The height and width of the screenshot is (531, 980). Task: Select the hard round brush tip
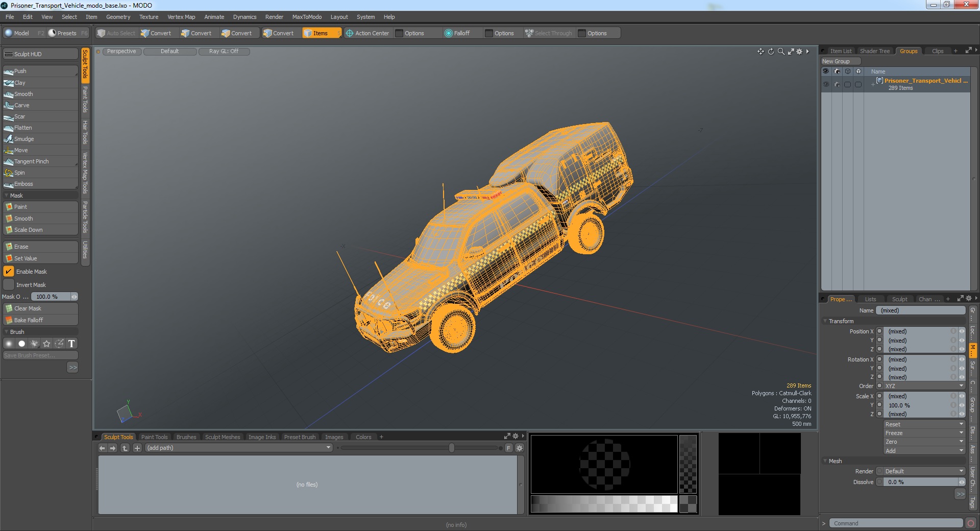(x=21, y=344)
